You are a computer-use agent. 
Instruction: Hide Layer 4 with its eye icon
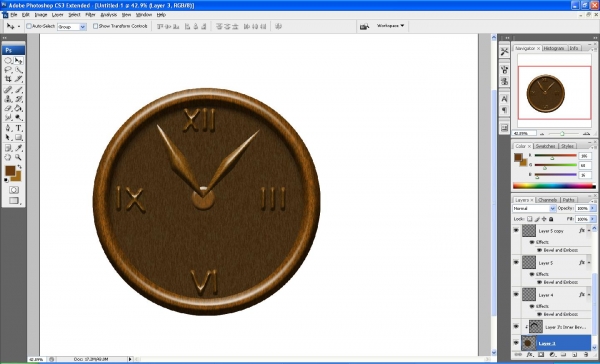[516, 295]
